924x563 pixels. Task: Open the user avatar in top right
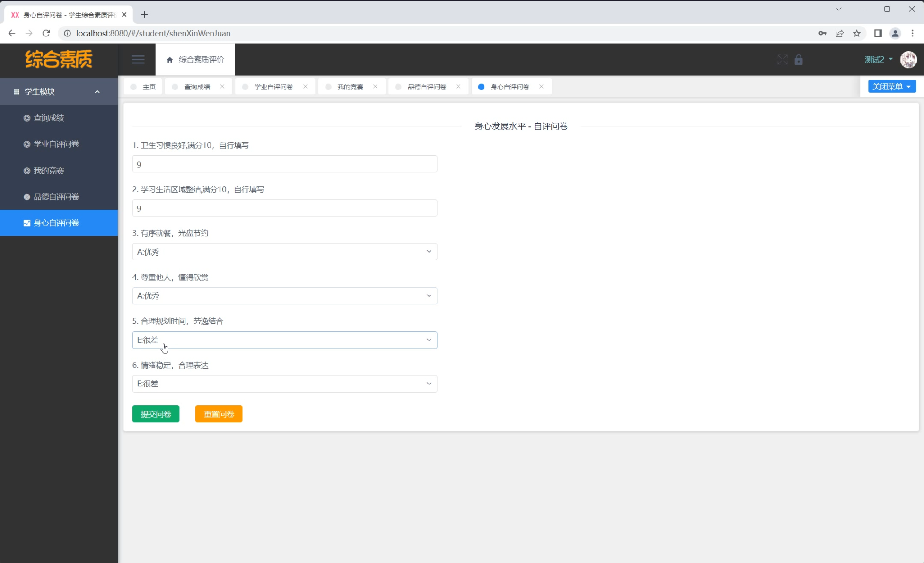(908, 60)
